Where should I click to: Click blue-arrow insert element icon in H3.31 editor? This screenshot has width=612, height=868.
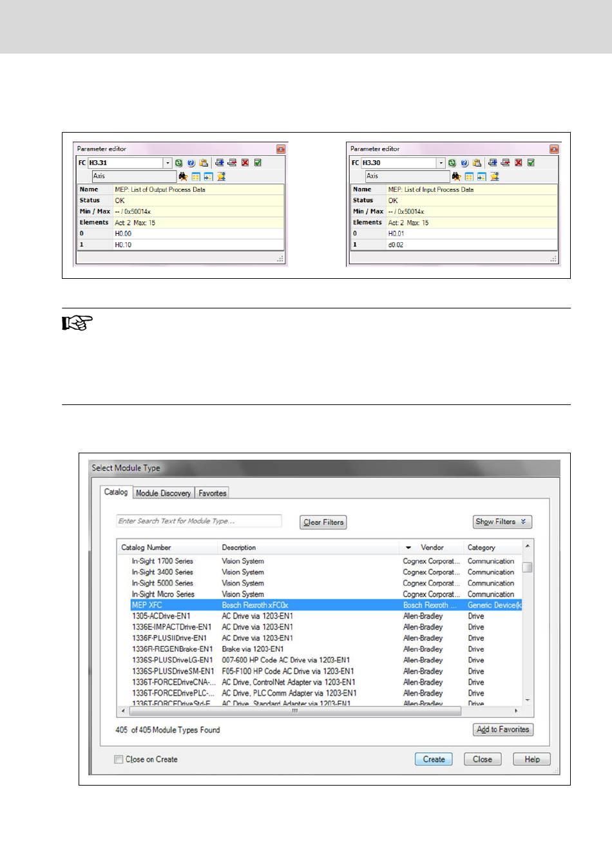coord(220,163)
